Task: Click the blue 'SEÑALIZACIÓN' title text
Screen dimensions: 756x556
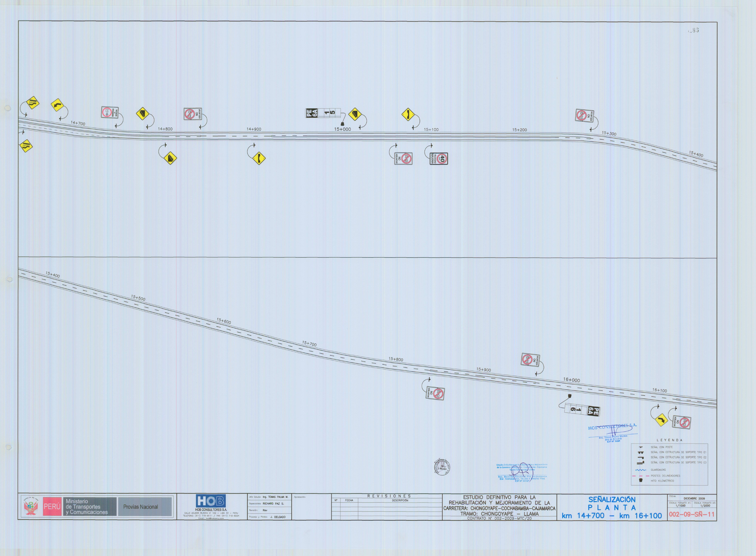Action: 612,500
